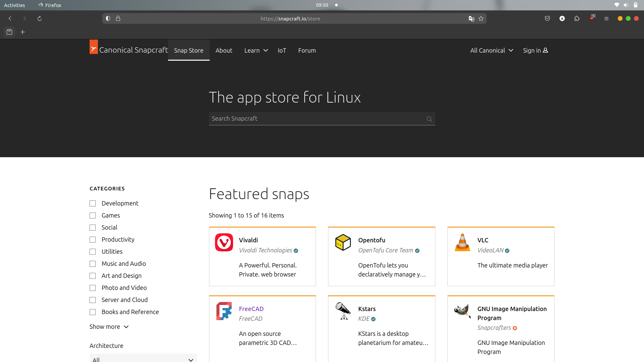Check the Photo and Video box
644x362 pixels.
pos(93,288)
